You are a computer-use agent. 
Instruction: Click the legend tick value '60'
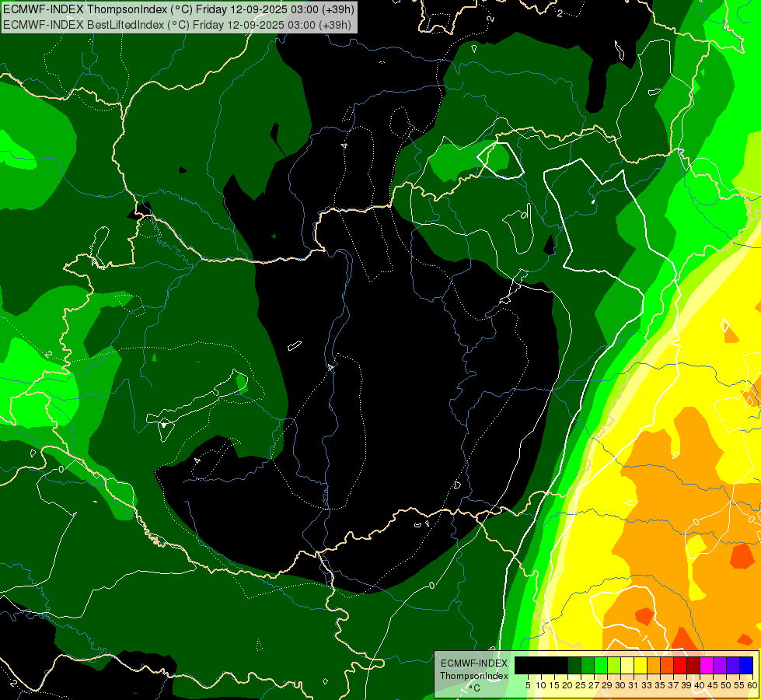click(x=752, y=685)
